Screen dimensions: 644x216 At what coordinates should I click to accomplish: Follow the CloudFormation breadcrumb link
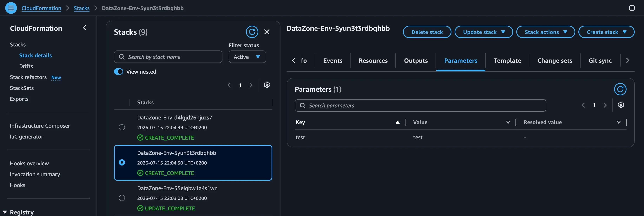pyautogui.click(x=41, y=8)
